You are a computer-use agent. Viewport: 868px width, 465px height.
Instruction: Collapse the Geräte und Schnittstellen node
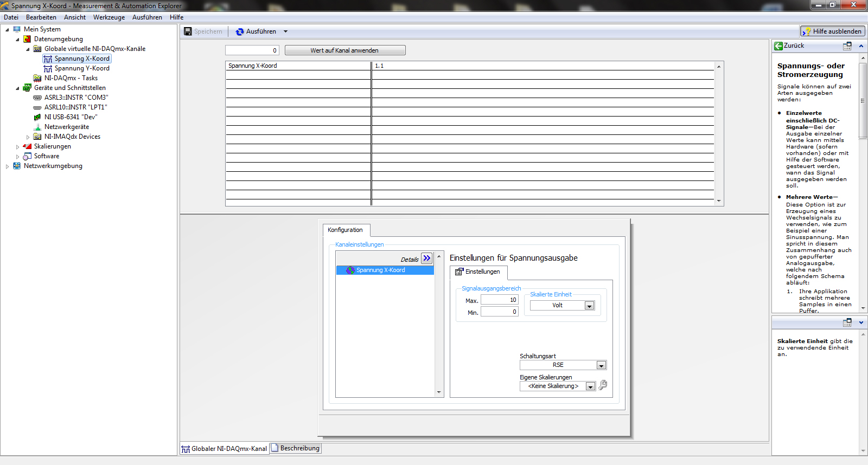click(x=17, y=88)
